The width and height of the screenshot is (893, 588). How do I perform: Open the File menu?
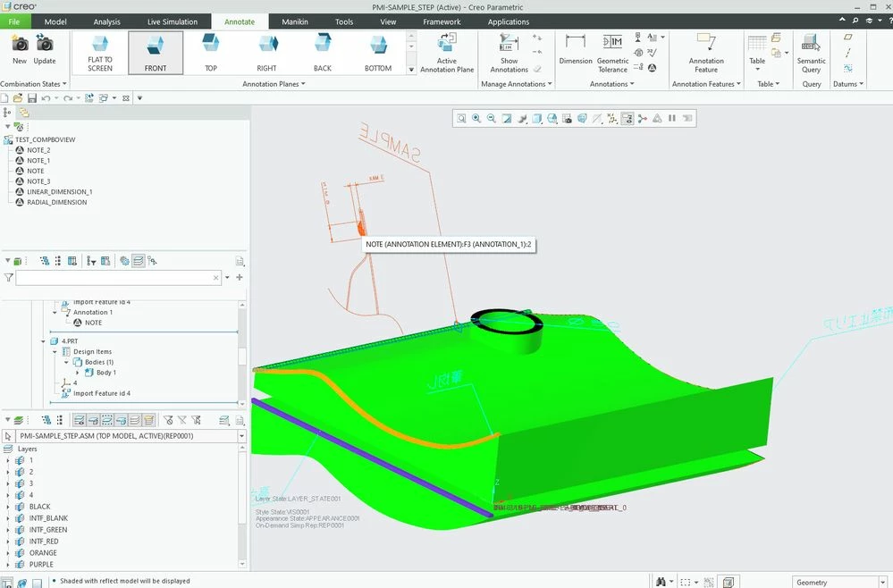(x=14, y=21)
